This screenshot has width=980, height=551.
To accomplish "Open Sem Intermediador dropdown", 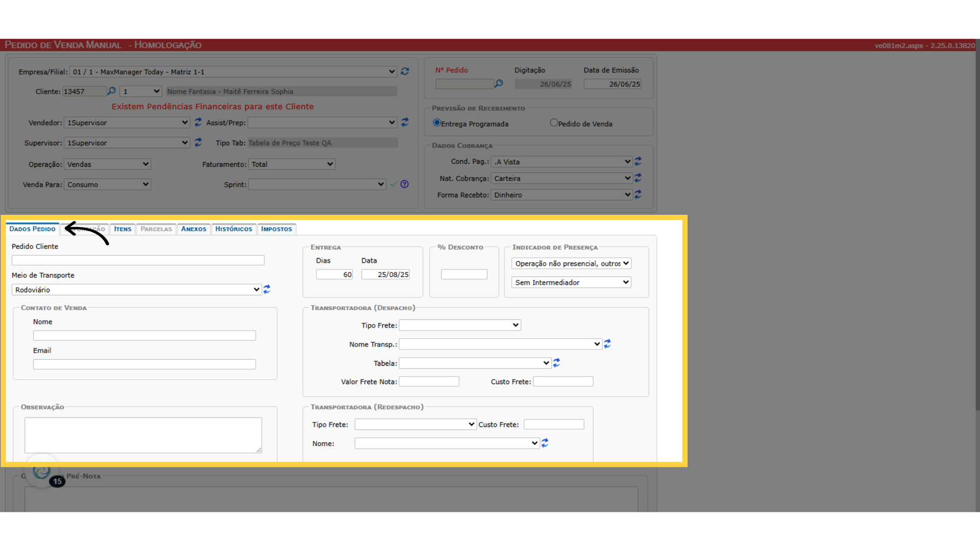I will 572,282.
